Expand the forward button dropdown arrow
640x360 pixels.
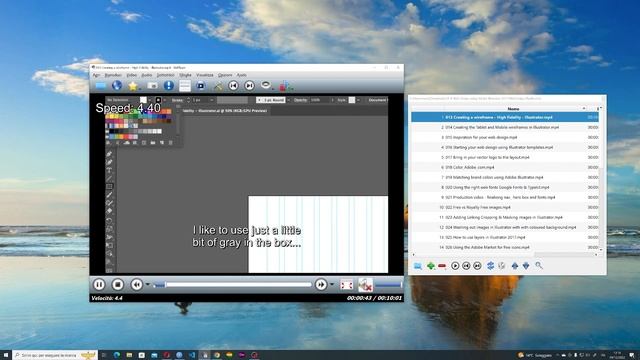332,284
